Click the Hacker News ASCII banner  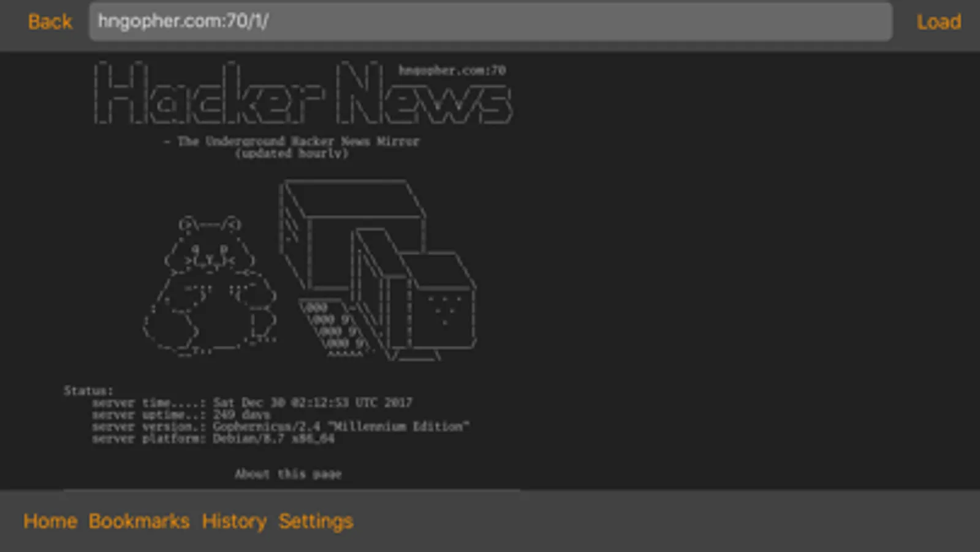303,93
